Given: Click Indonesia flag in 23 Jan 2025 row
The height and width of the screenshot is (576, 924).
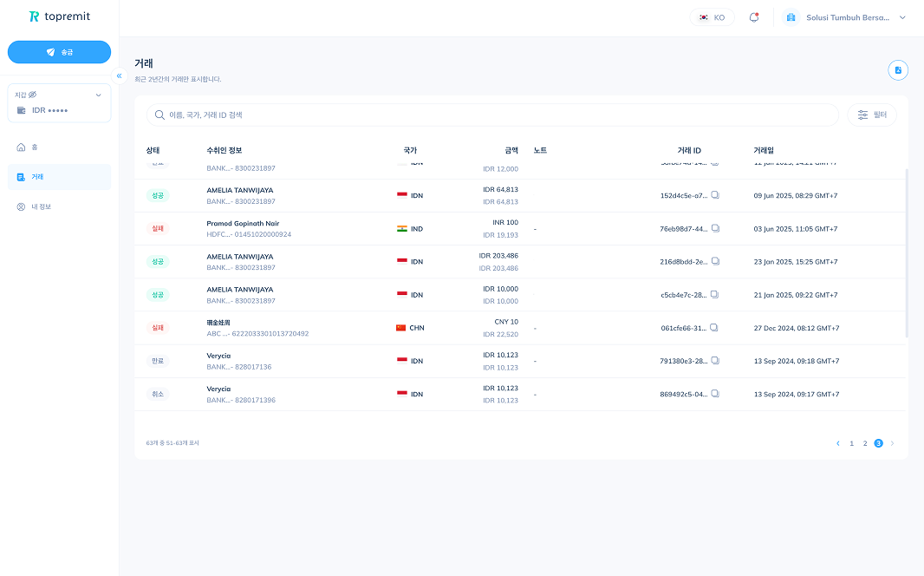Looking at the screenshot, I should click(402, 261).
